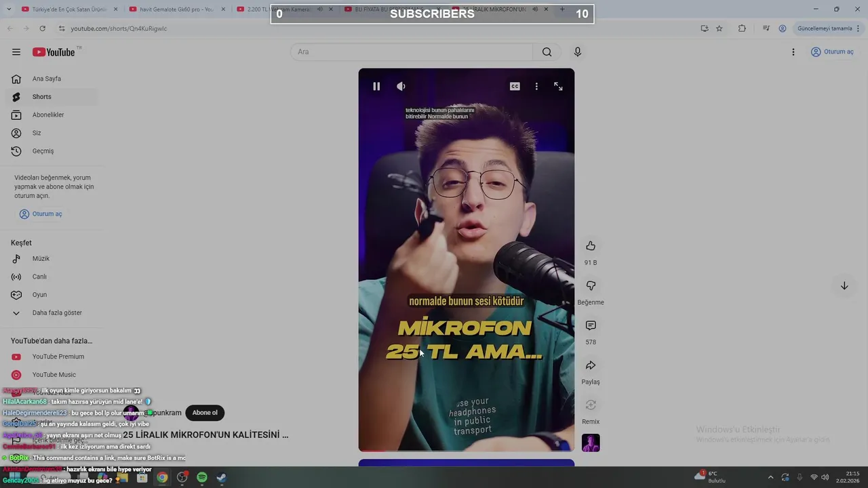Image resolution: width=868 pixels, height=488 pixels.
Task: Open Wi-Fi network tray icon
Action: tap(814, 477)
